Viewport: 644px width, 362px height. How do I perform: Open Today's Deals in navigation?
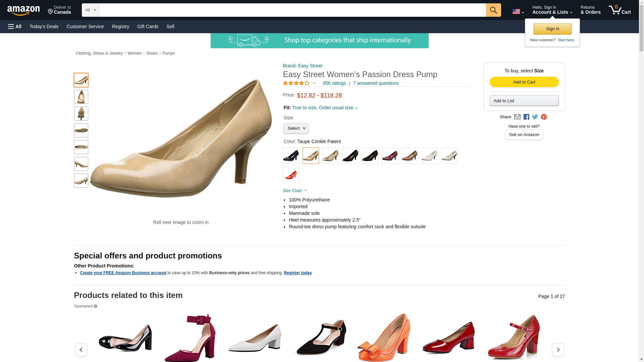pyautogui.click(x=44, y=26)
